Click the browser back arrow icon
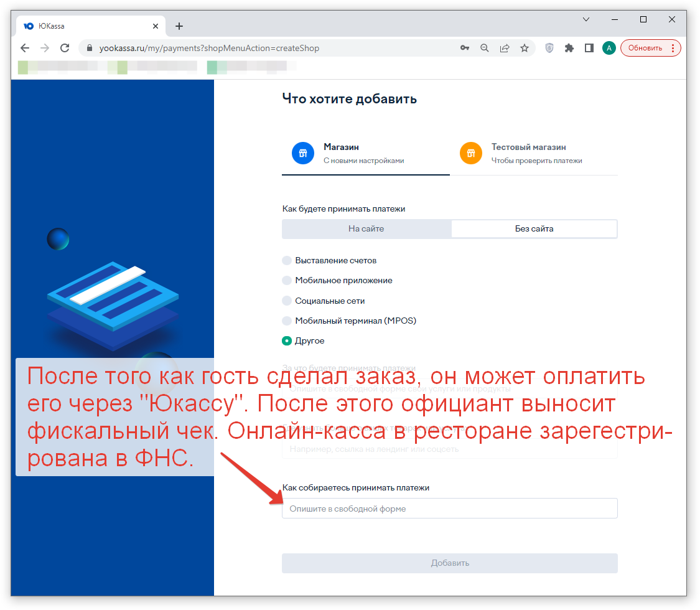This screenshot has width=700, height=610. click(x=25, y=48)
